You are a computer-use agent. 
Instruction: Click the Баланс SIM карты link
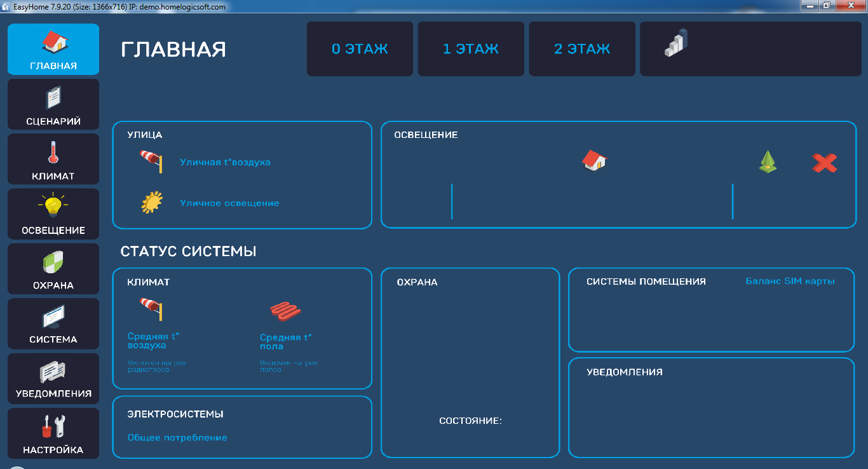click(790, 281)
